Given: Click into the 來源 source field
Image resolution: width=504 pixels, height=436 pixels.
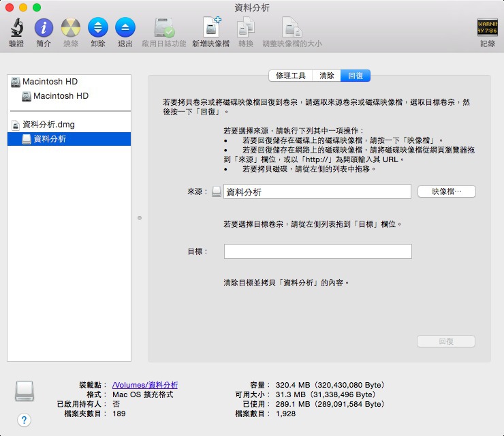Looking at the screenshot, I should tap(317, 191).
